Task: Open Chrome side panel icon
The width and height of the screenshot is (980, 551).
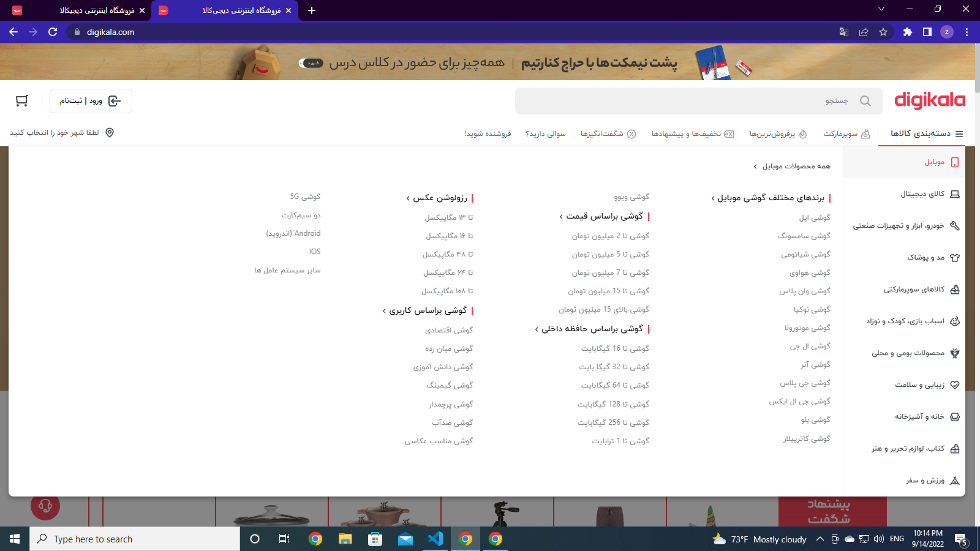Action: click(x=927, y=32)
